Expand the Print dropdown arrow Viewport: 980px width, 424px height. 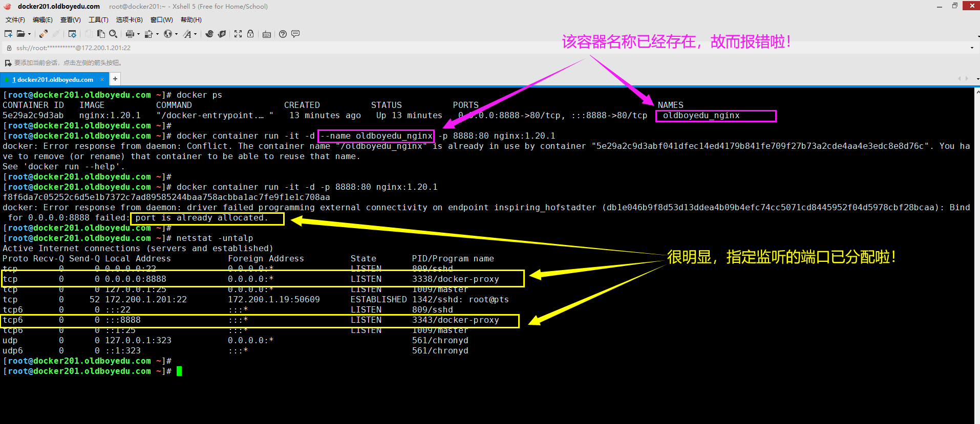coord(138,34)
